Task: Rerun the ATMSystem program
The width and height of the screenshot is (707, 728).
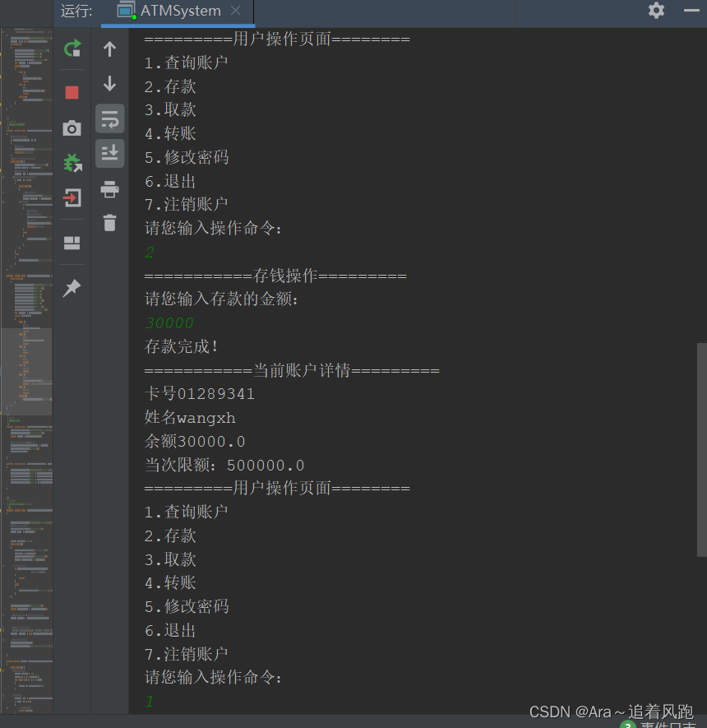Action: tap(72, 49)
